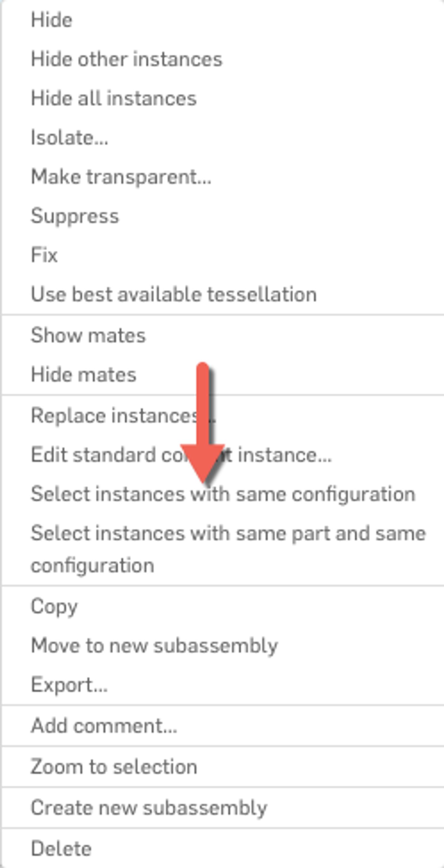Choose Move to new subassembly
This screenshot has width=444, height=868.
coord(154,646)
